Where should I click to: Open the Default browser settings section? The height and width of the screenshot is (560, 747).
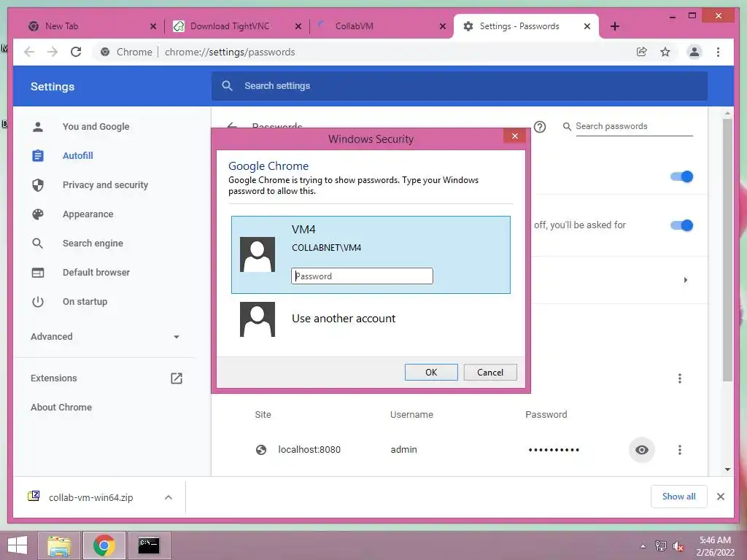coord(96,273)
